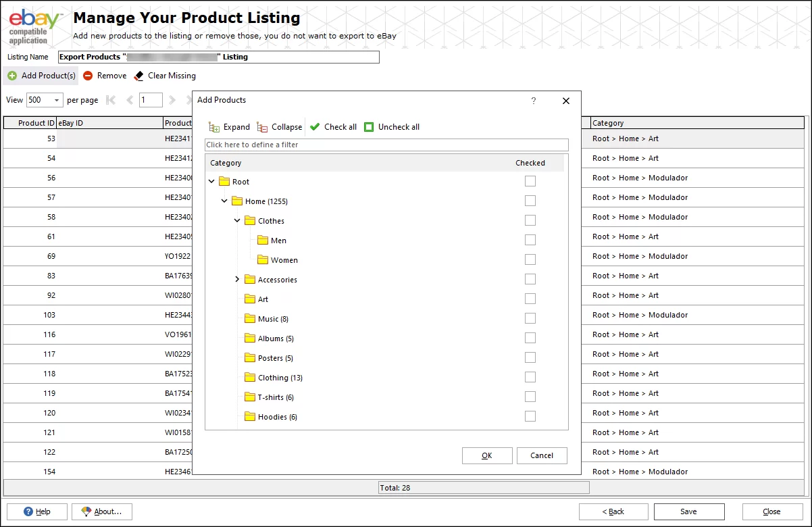Viewport: 812px width, 527px height.
Task: Tick the checkbox for Home (1255)
Action: tap(530, 201)
